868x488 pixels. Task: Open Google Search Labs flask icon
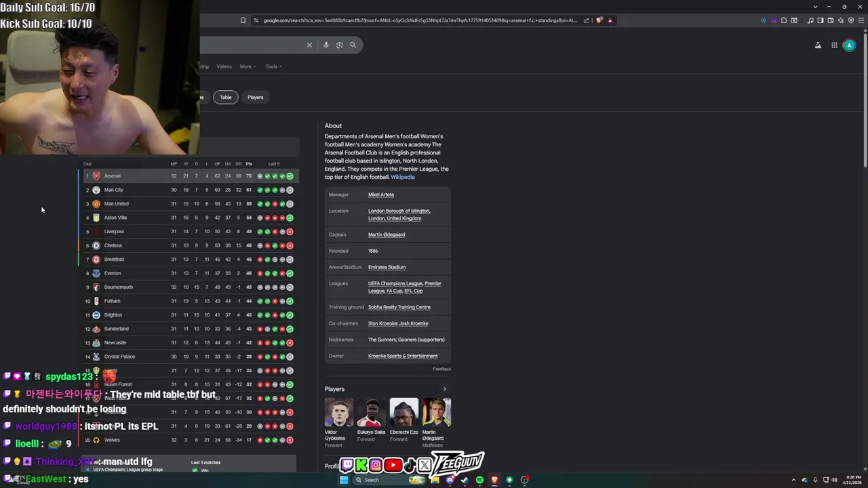[818, 45]
